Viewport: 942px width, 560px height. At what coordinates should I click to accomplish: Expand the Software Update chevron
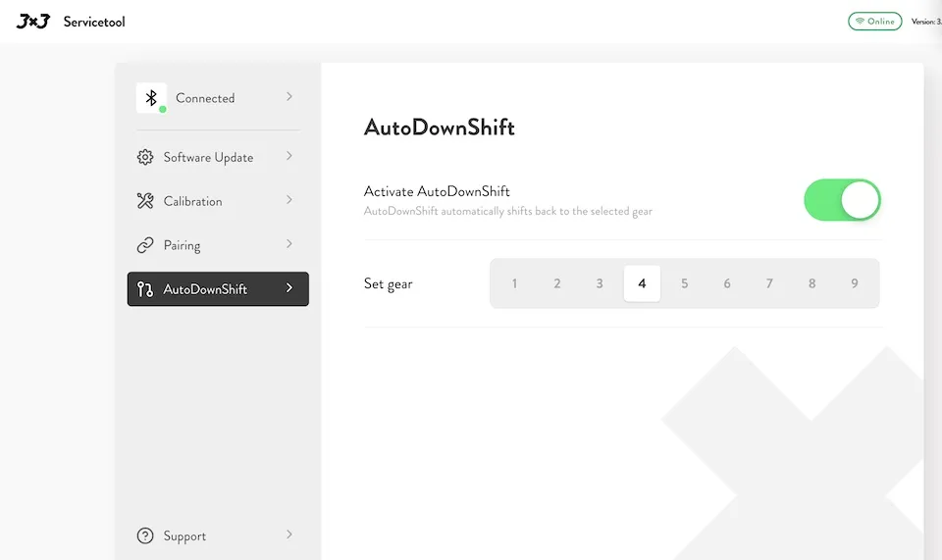pos(288,156)
